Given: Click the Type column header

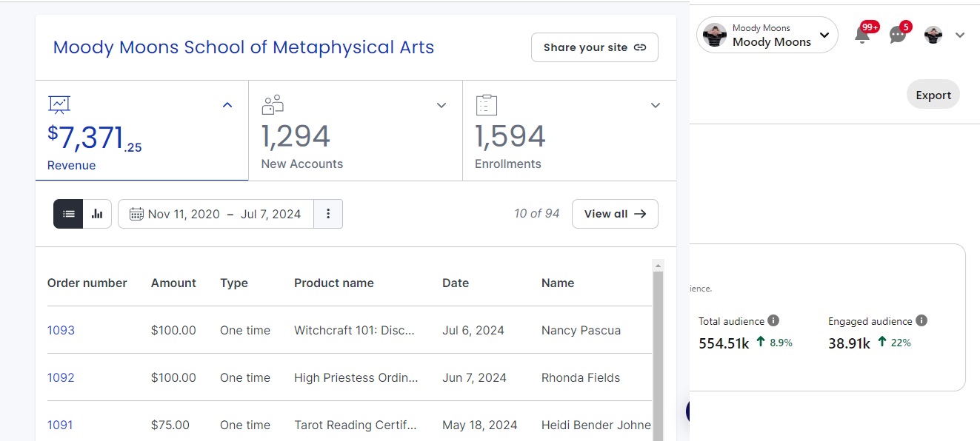Looking at the screenshot, I should click(234, 283).
